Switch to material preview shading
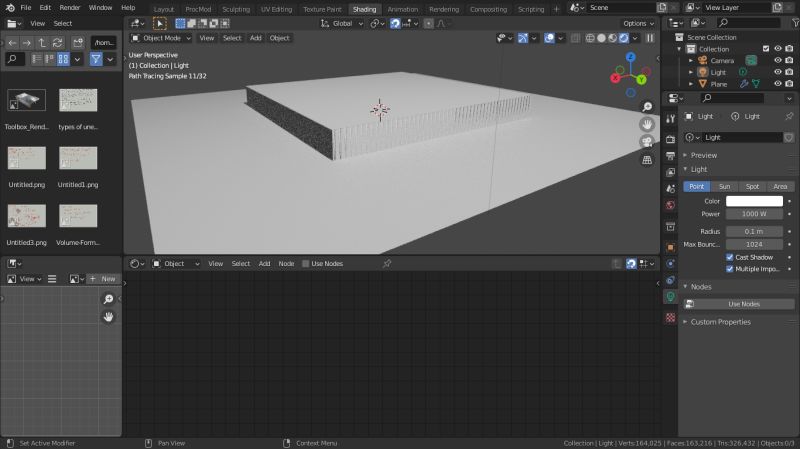The height and width of the screenshot is (449, 800). pos(613,38)
